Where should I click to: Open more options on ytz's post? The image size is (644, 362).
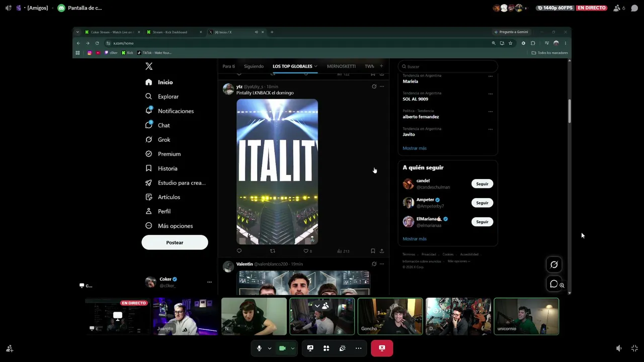[x=382, y=86]
